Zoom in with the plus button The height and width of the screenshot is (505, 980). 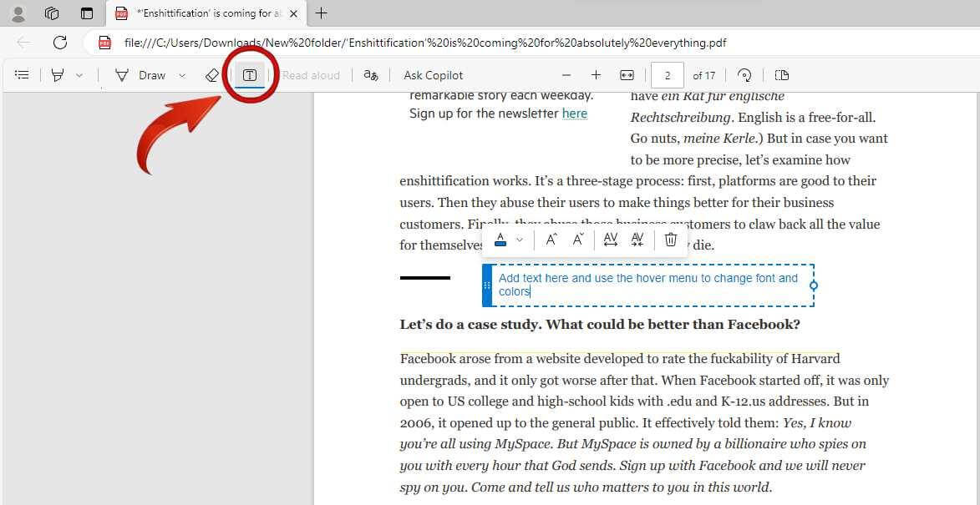click(596, 75)
